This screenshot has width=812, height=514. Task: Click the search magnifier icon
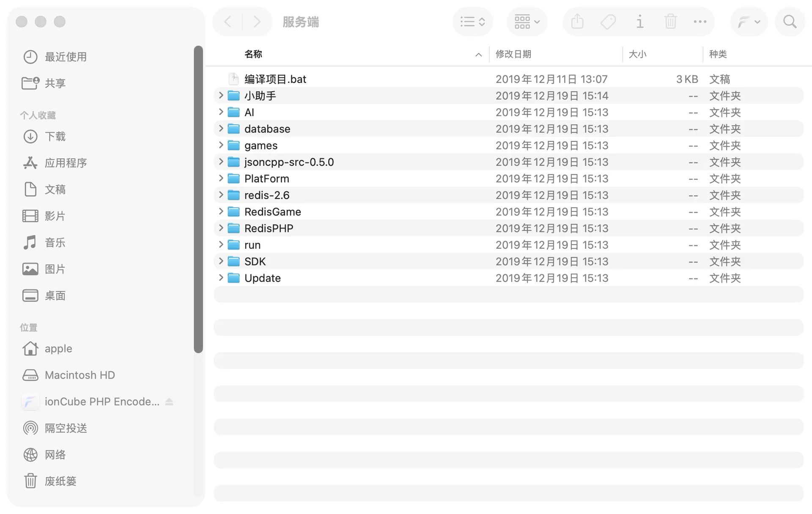point(790,22)
